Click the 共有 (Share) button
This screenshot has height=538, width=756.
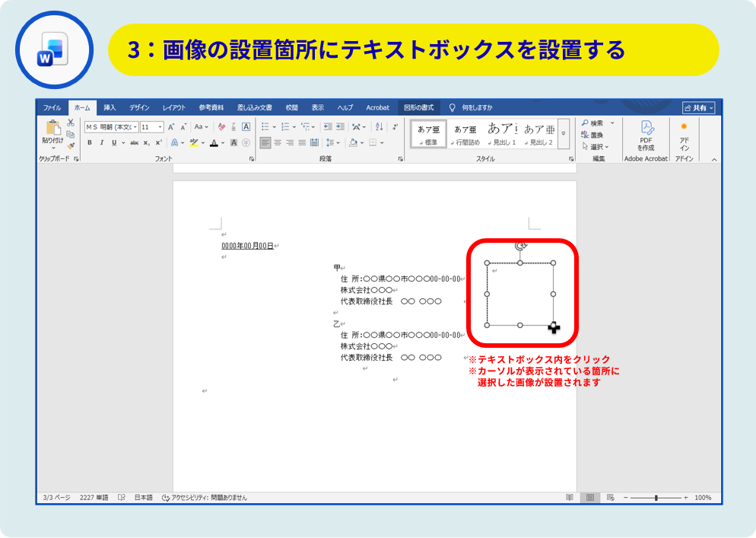698,108
